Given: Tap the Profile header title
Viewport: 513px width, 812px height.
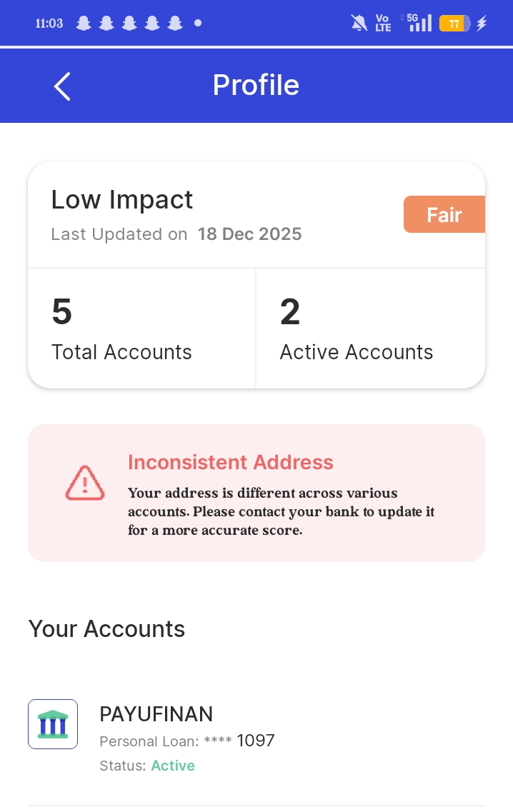Looking at the screenshot, I should [256, 86].
